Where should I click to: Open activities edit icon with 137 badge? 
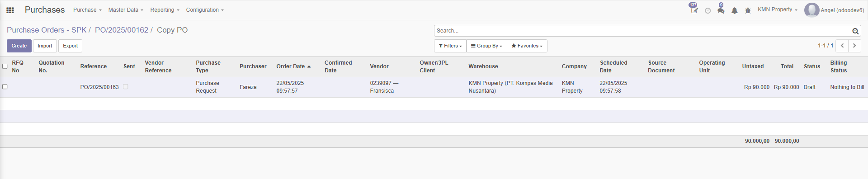(694, 10)
